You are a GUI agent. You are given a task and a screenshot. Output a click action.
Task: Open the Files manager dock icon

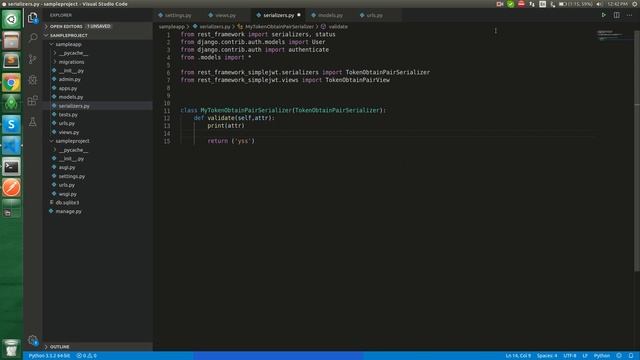[x=11, y=40]
